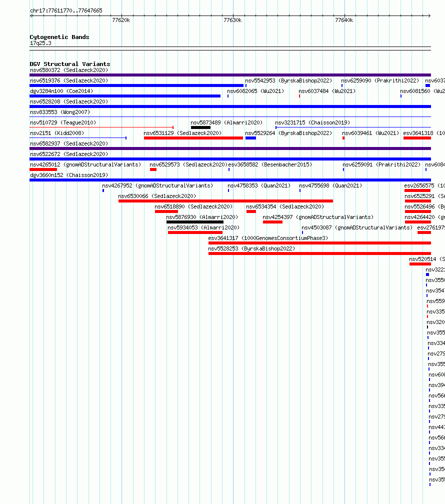Click the DGV Structural Variants track title
Screen dimensions: 445x504
coord(70,64)
